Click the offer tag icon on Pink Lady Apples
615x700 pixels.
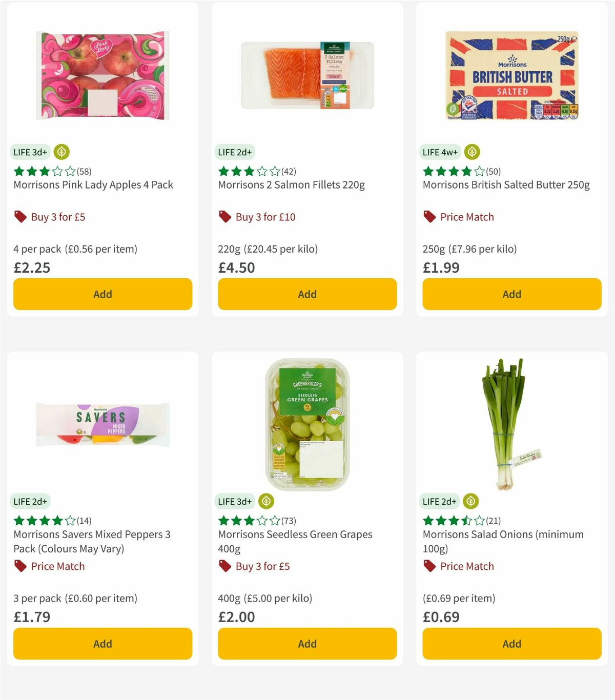pos(19,217)
